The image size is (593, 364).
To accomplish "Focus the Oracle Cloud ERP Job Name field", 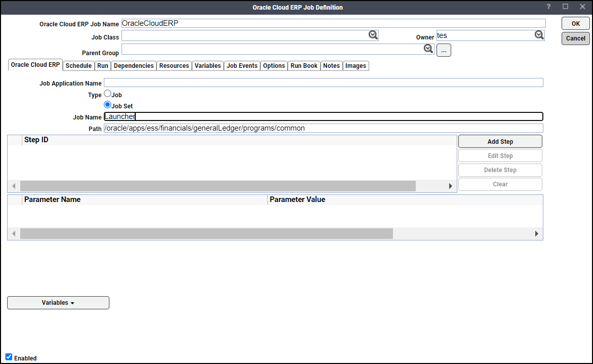I will click(334, 23).
